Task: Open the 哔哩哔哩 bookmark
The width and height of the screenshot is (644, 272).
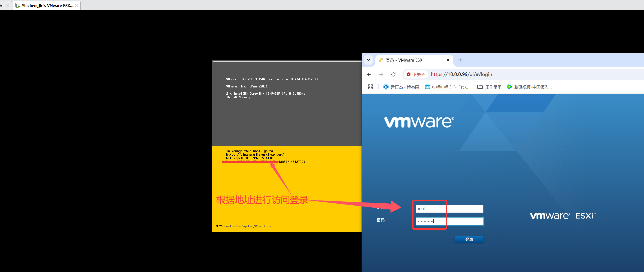Action: (x=447, y=87)
